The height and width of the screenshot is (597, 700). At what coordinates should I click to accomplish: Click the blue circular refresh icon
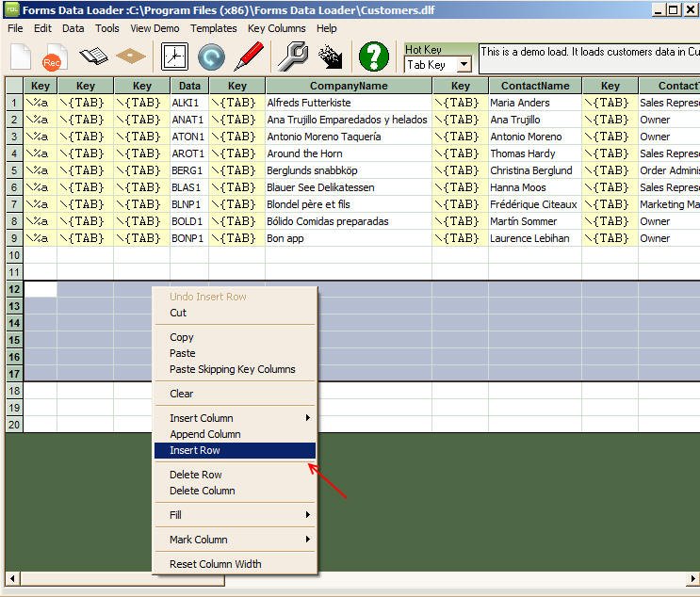211,56
